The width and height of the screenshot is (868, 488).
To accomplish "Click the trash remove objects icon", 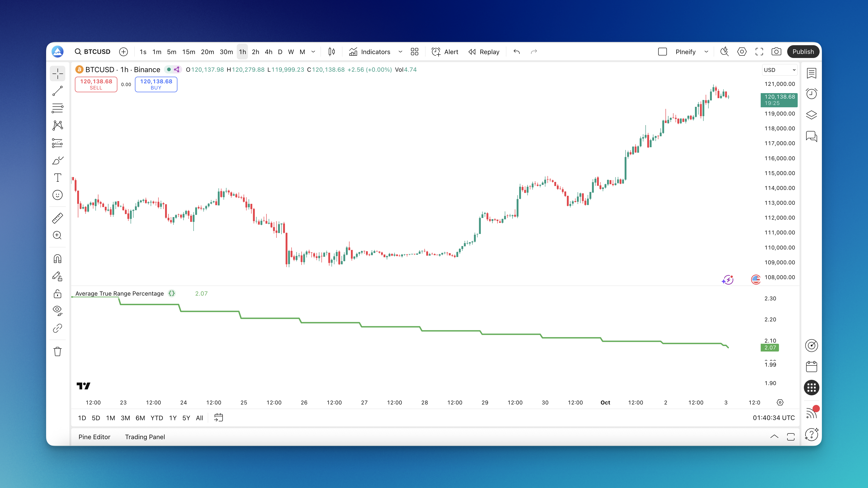I will click(58, 351).
